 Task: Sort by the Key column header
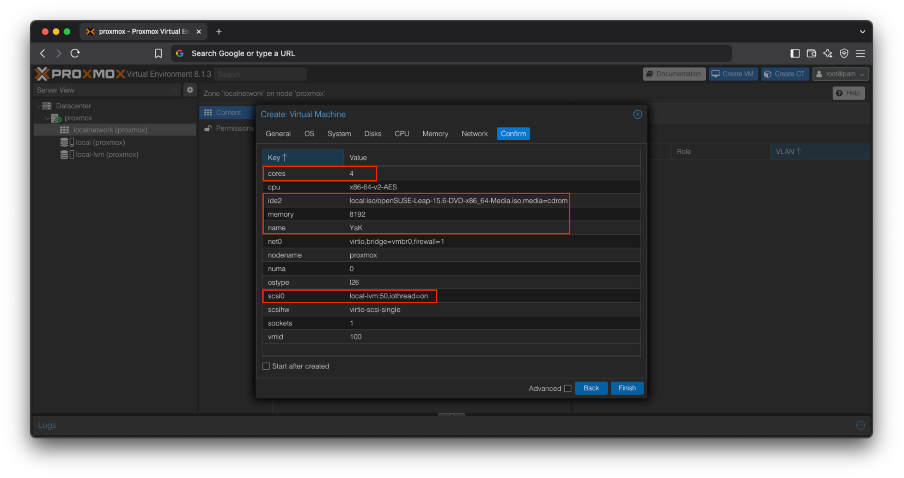coord(303,157)
